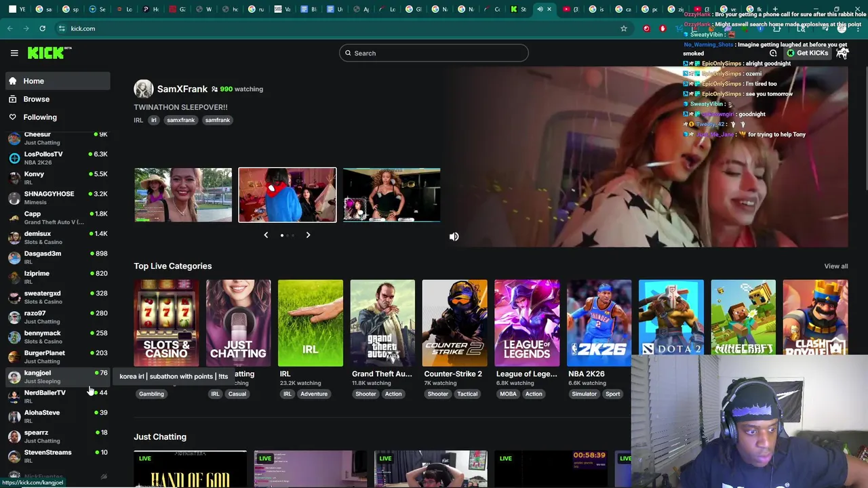The height and width of the screenshot is (488, 868).
Task: Click the Simulator tag
Action: click(x=584, y=394)
